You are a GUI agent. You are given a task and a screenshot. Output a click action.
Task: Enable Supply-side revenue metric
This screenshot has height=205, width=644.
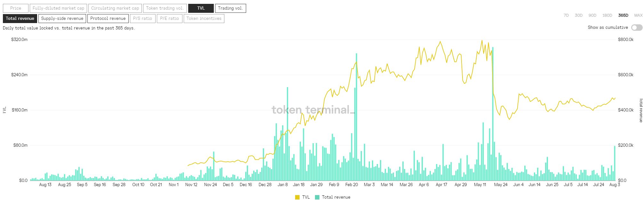tap(62, 19)
